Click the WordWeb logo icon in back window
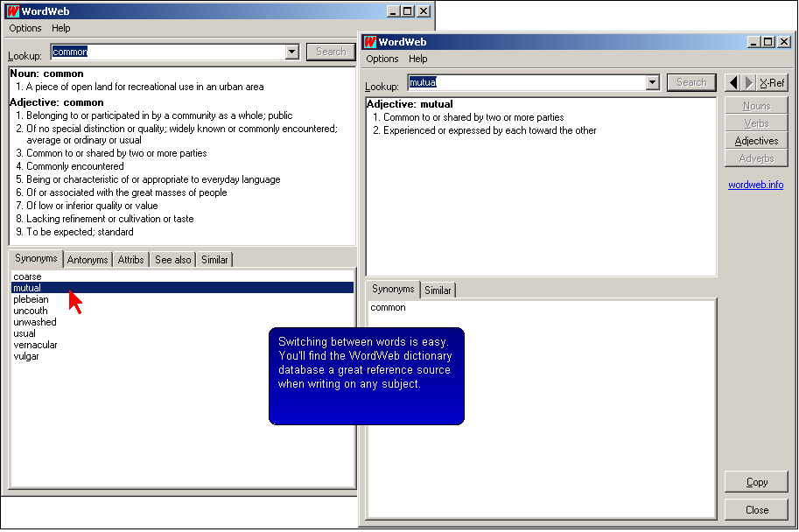This screenshot has width=799, height=532. [13, 11]
